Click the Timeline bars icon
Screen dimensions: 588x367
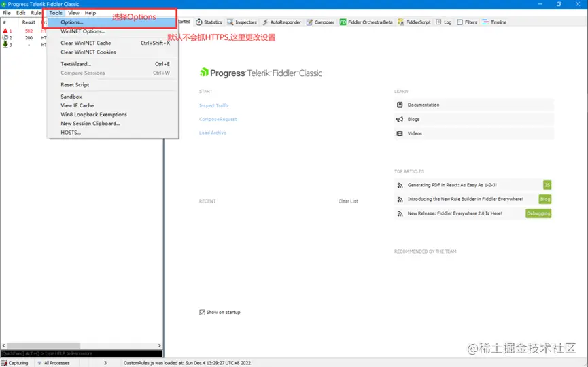point(485,22)
